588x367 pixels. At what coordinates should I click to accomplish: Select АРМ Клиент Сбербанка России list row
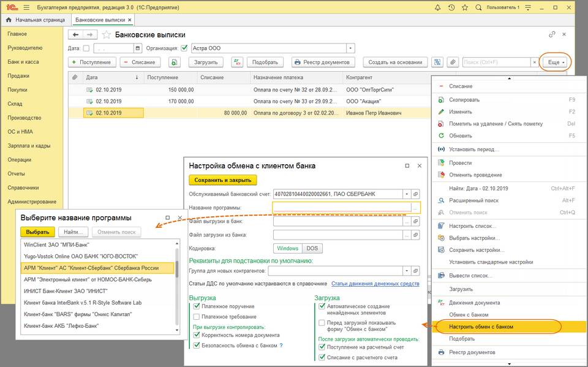97,268
